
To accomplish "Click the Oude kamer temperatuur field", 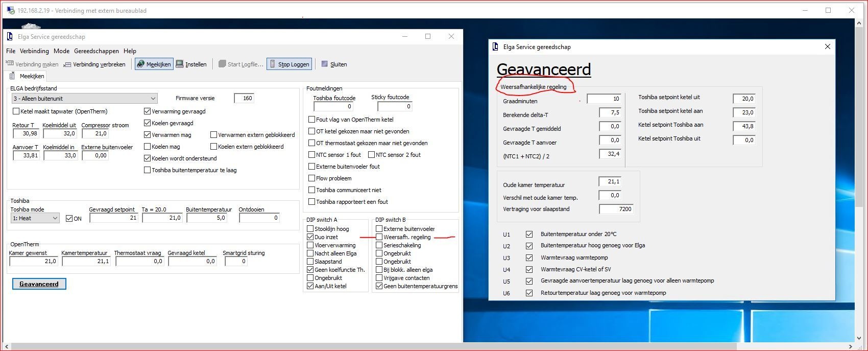I will (x=610, y=182).
